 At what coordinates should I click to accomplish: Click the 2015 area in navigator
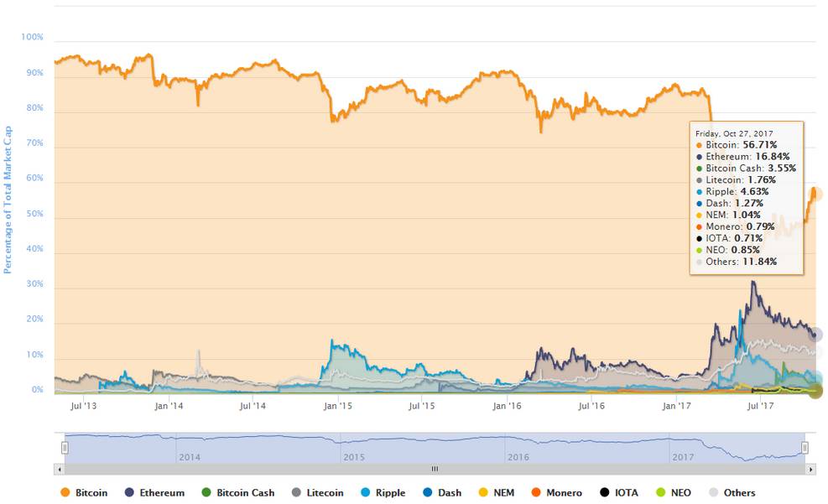pos(423,449)
